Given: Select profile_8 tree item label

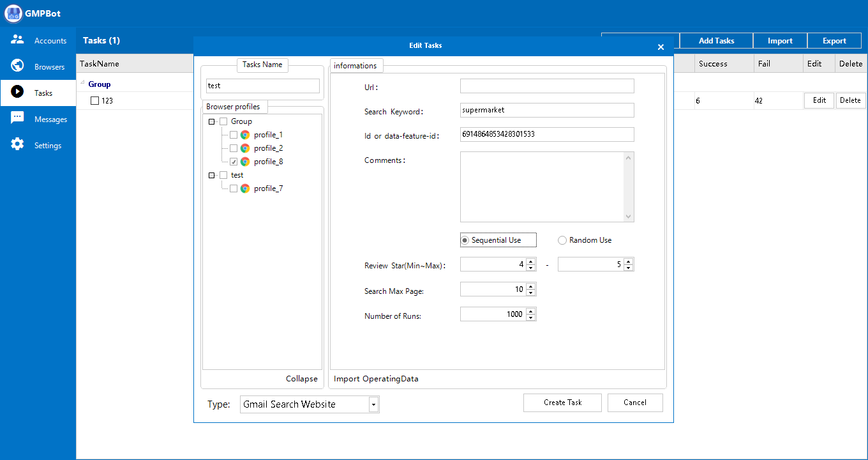Looking at the screenshot, I should click(268, 162).
